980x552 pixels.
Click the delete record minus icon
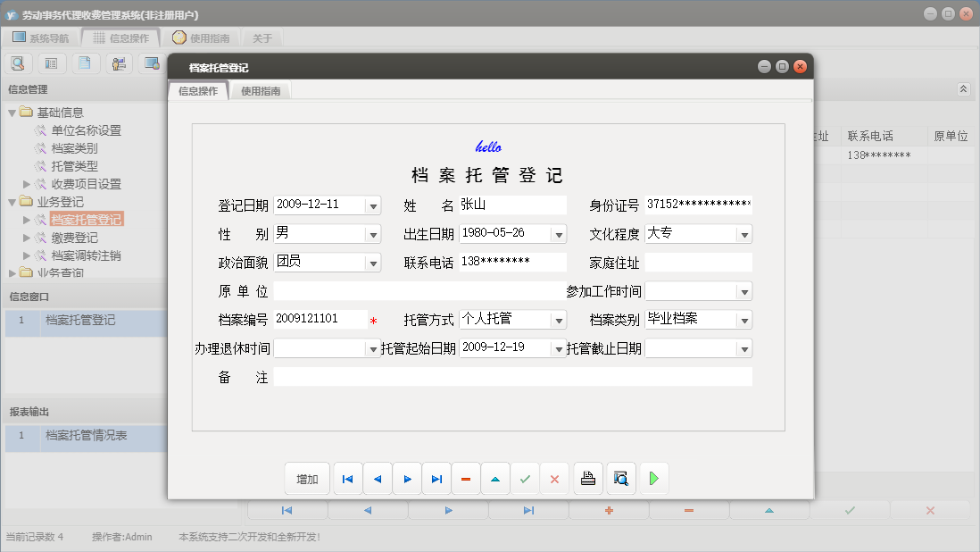[466, 478]
